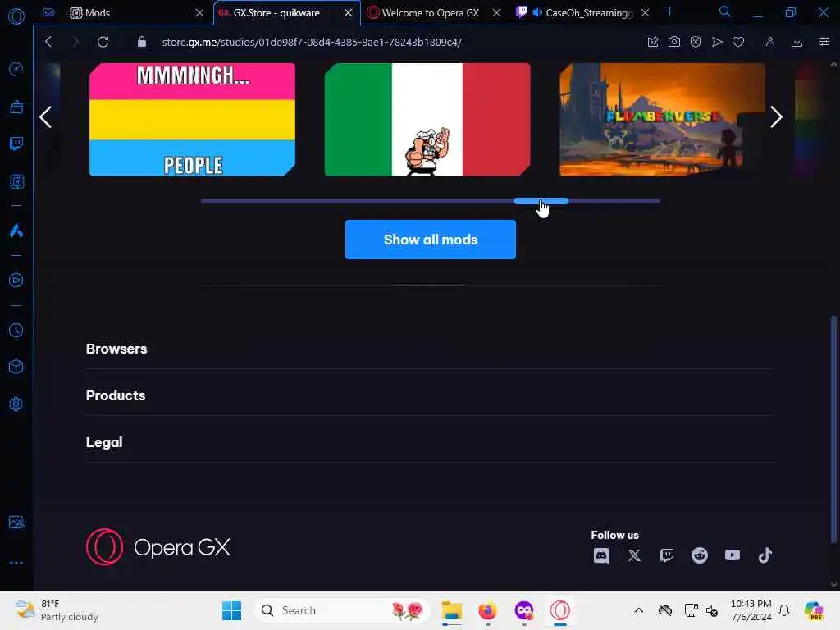Open Opera GX Twitch footer link
The width and height of the screenshot is (840, 630).
pos(667,555)
